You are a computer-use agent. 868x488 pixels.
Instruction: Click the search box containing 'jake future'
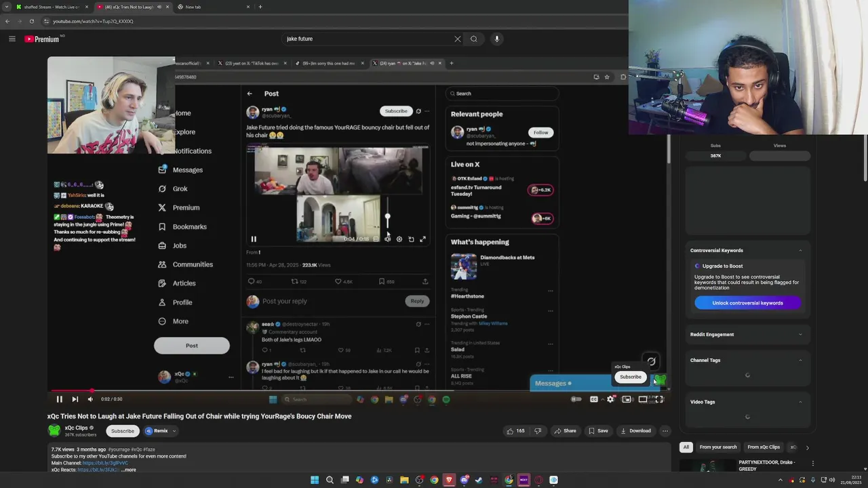[366, 39]
